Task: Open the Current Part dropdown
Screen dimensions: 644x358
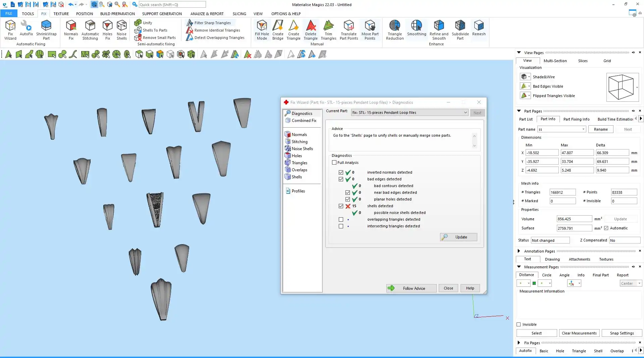Action: pos(465,113)
